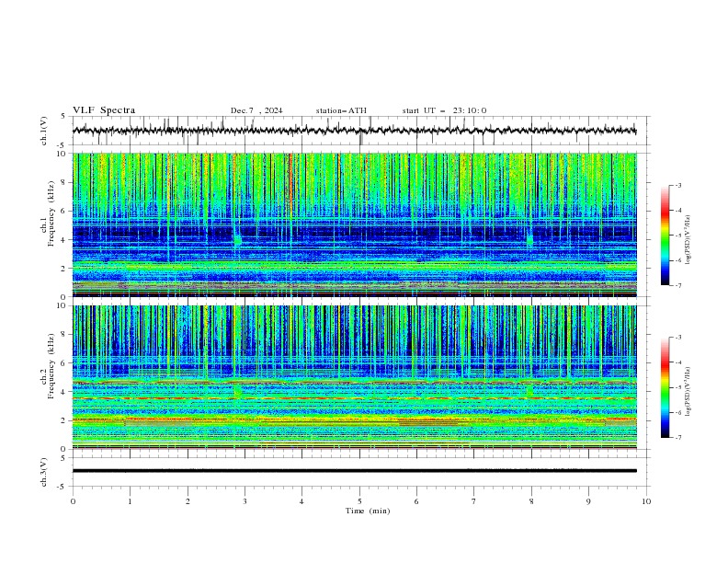728x563 pixels.
Task: Click the "ch.3(V)" axis label
Action: coord(44,472)
